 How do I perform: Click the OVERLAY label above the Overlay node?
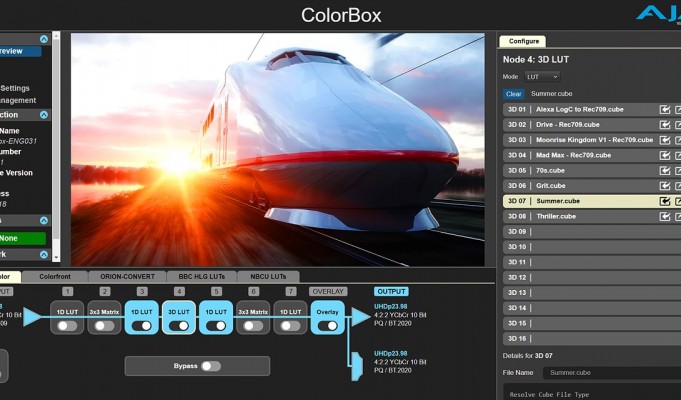click(328, 291)
